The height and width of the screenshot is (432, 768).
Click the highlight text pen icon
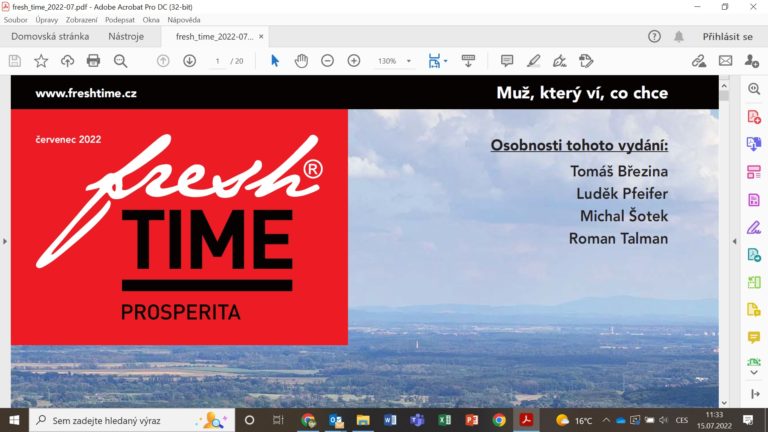(533, 61)
